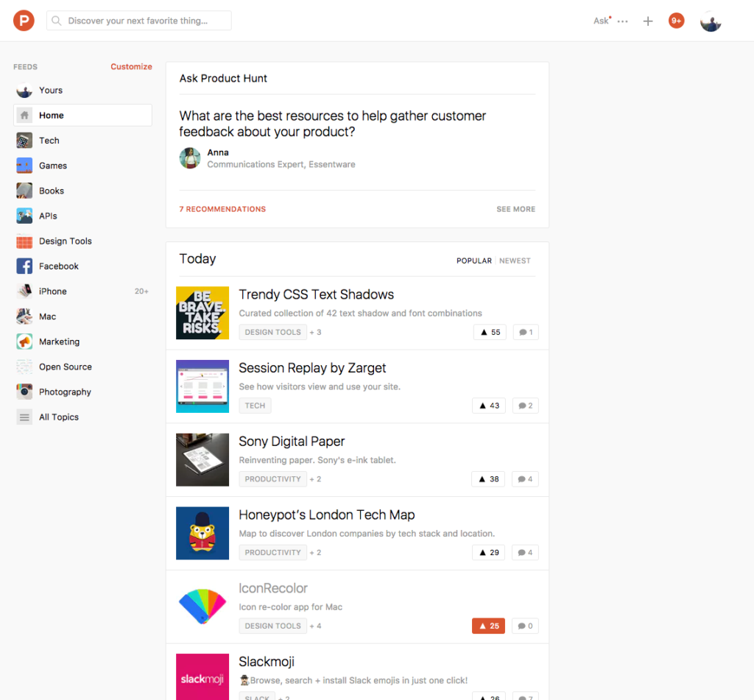Click the search magnifier icon
Image resolution: width=754 pixels, height=700 pixels.
point(56,21)
